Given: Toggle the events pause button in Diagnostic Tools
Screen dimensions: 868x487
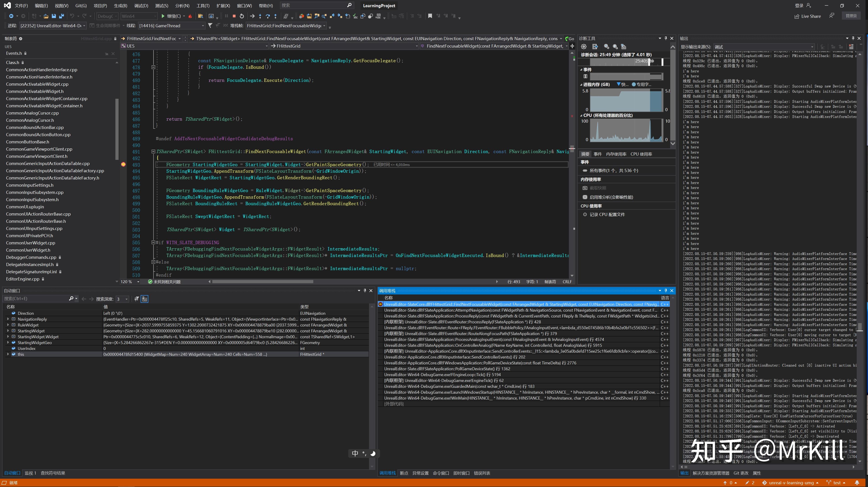Looking at the screenshot, I should [585, 76].
